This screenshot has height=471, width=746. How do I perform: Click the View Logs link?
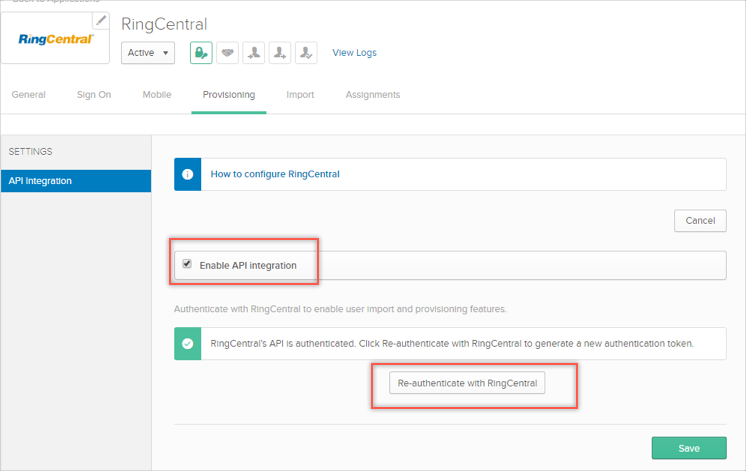click(x=354, y=53)
